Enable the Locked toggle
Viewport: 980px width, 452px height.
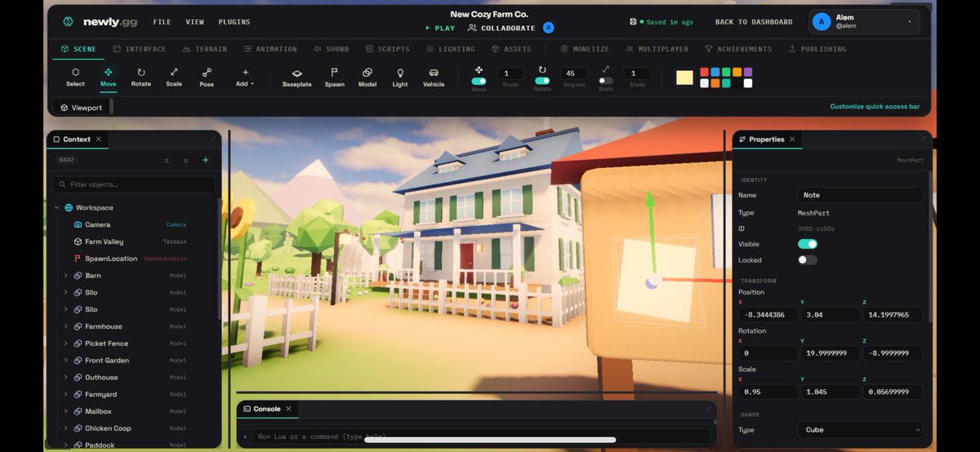pos(808,260)
